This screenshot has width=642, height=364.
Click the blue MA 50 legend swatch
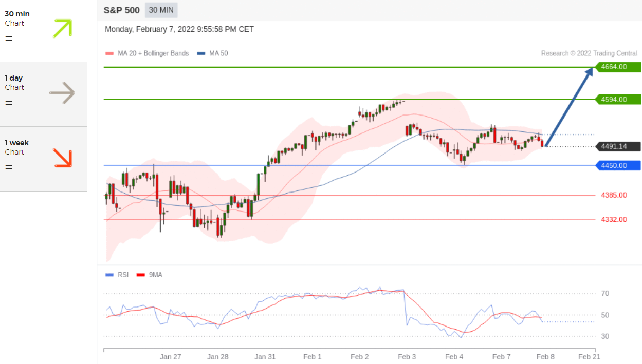[x=201, y=53]
